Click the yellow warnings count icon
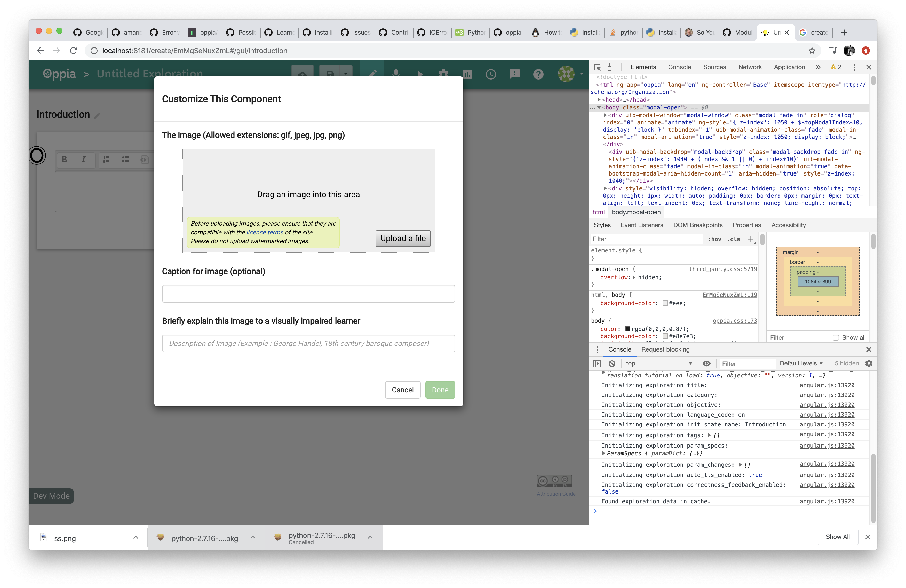Viewport: 906px width, 588px height. point(836,67)
